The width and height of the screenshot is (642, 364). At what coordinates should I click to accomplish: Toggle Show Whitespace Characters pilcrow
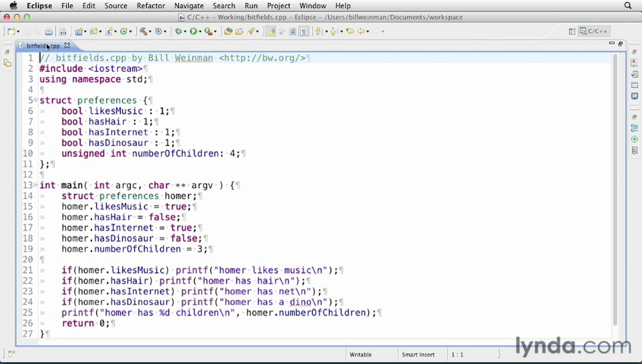point(304,31)
